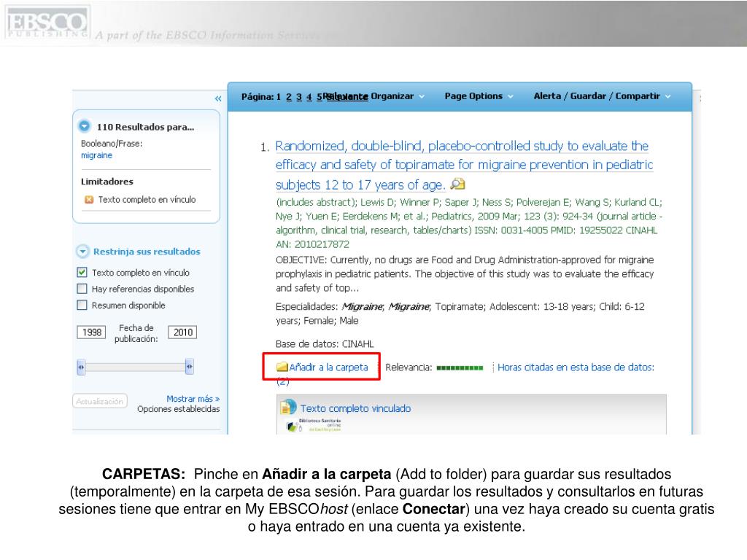747x560 pixels.
Task: Click the green Relevancia bar
Action: [460, 367]
